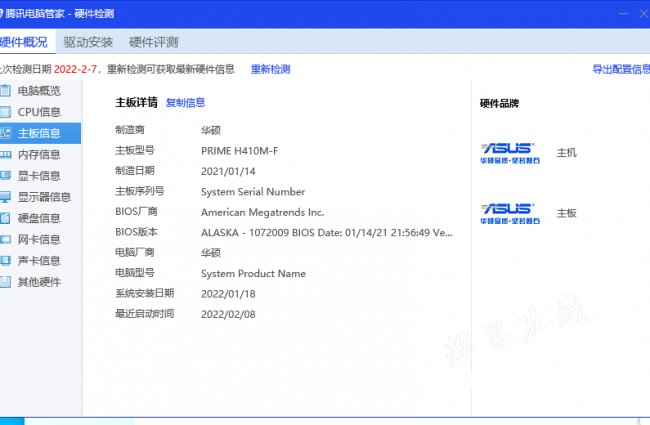The width and height of the screenshot is (650, 425).
Task: Open 网卡信息 sidebar entry
Action: tap(39, 239)
